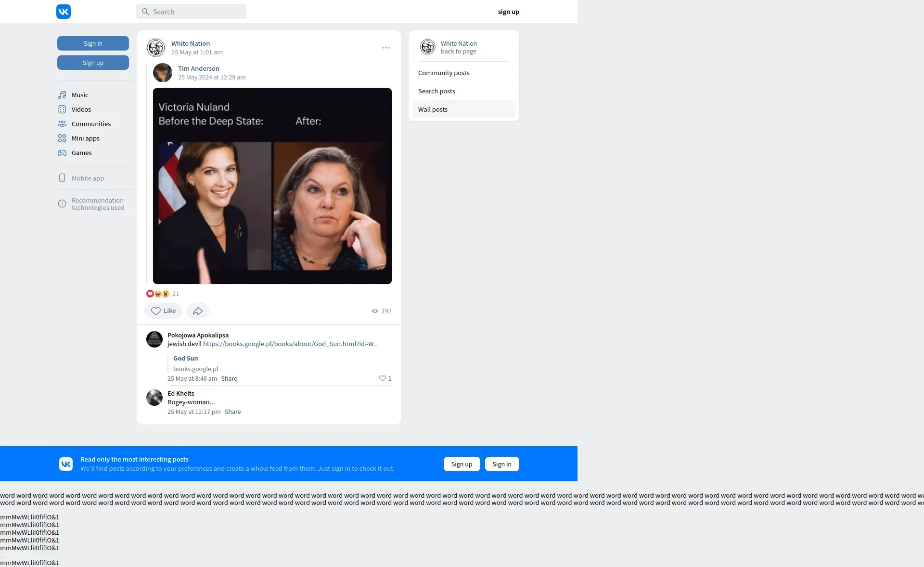The image size is (924, 567).
Task: Click the reshared timestamp 25 May 2024 at 12:29 am
Action: click(212, 77)
